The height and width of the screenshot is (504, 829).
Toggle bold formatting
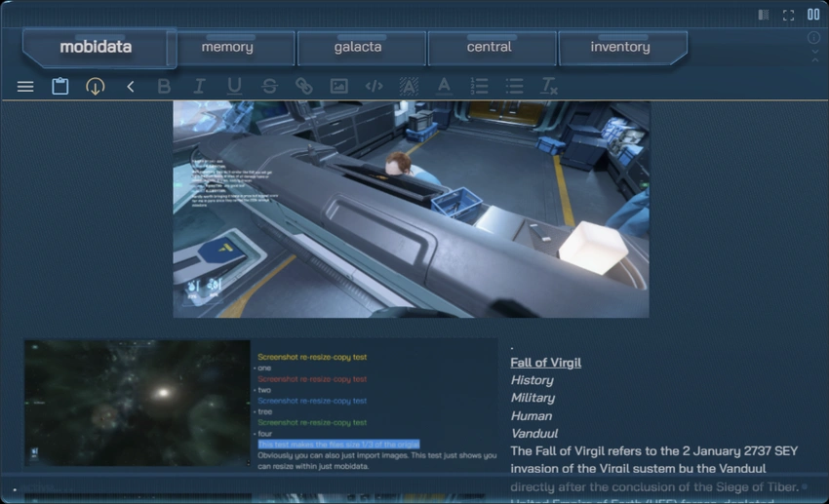point(164,86)
